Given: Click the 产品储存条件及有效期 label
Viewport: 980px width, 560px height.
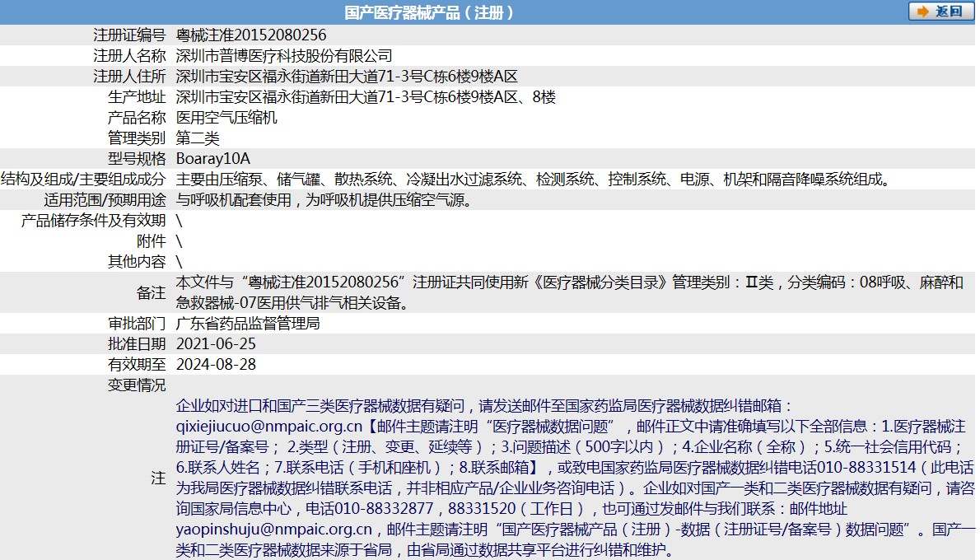Looking at the screenshot, I should pos(94,221).
